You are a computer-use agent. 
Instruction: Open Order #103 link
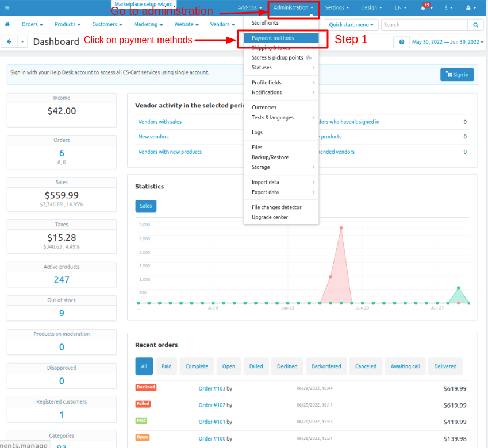coord(212,389)
